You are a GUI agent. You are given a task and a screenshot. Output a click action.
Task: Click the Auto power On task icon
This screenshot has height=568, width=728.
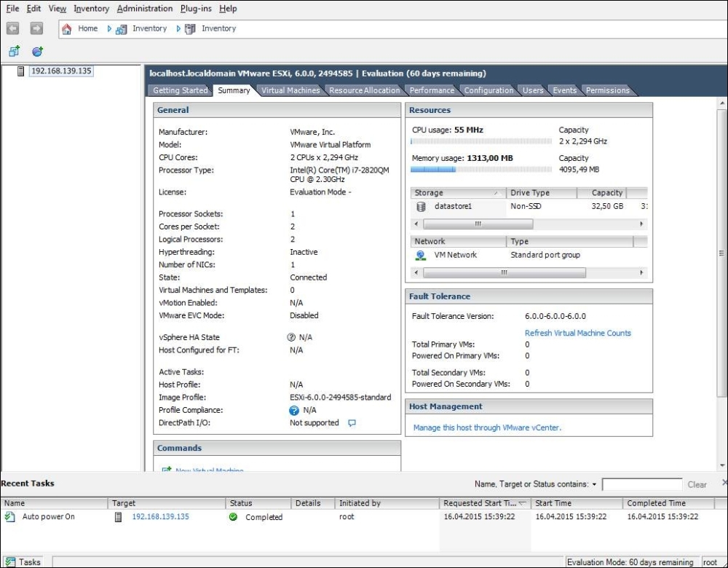(x=9, y=516)
